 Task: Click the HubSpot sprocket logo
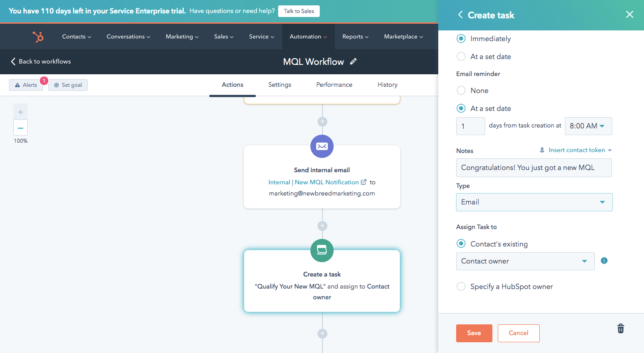coord(38,37)
